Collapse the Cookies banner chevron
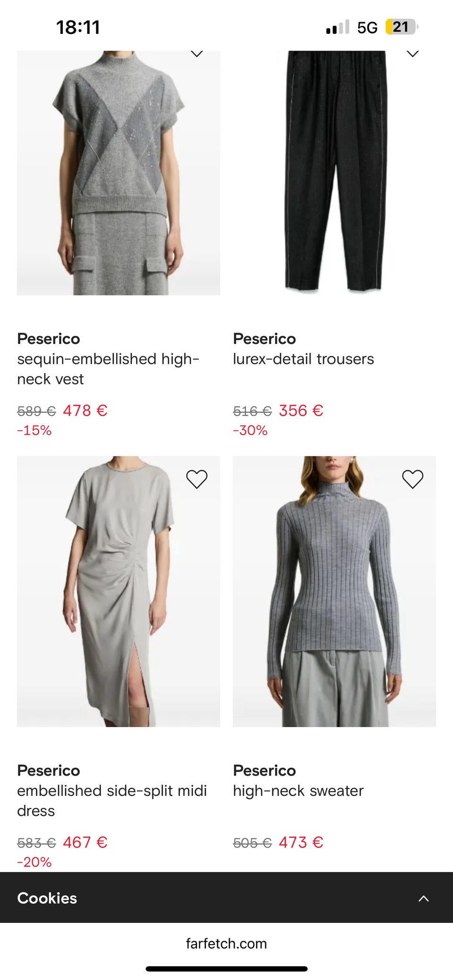 pos(424,898)
